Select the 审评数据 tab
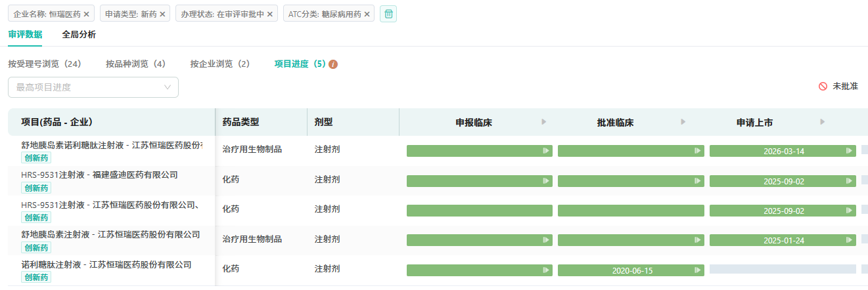The height and width of the screenshot is (290, 868). click(x=25, y=35)
